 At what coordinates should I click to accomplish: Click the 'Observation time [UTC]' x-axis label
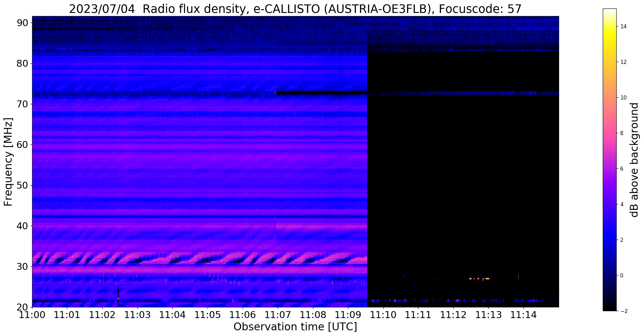tap(295, 327)
